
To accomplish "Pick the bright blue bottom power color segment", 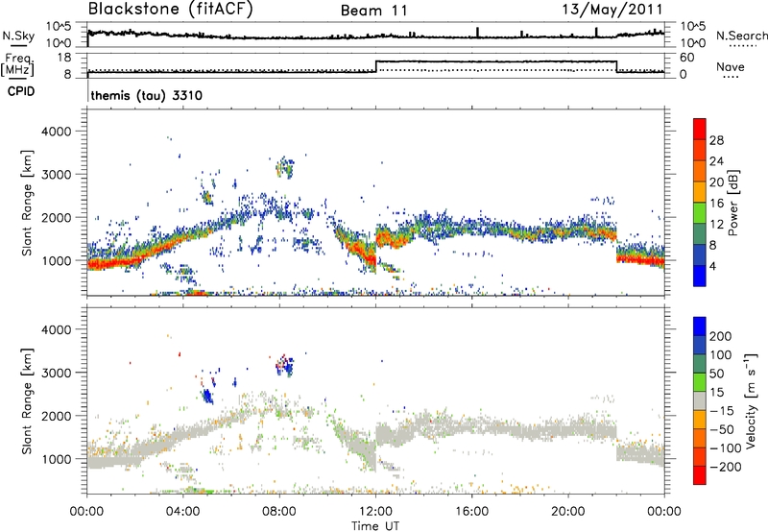I will [700, 276].
